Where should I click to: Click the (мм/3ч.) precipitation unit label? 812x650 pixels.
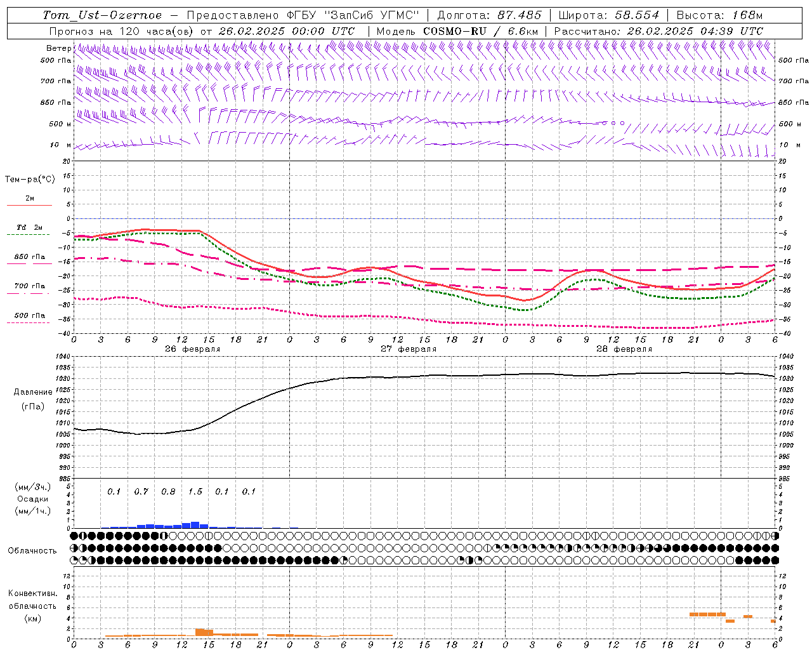[x=33, y=487]
